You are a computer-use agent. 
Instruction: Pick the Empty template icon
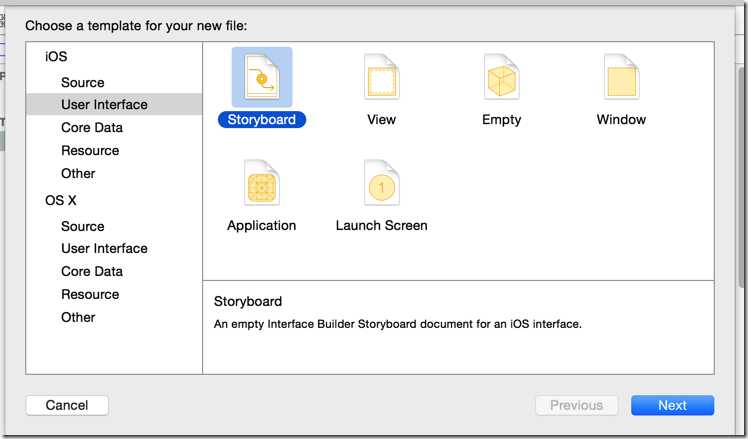501,76
